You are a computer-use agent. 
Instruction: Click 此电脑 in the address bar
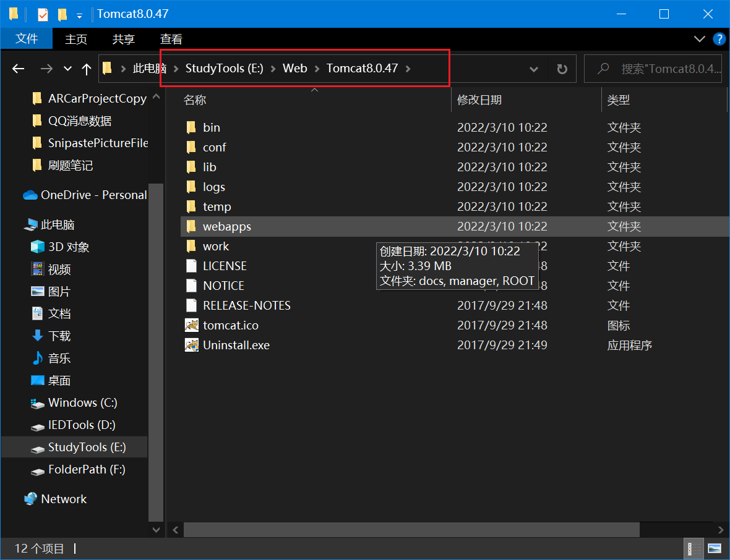point(150,69)
